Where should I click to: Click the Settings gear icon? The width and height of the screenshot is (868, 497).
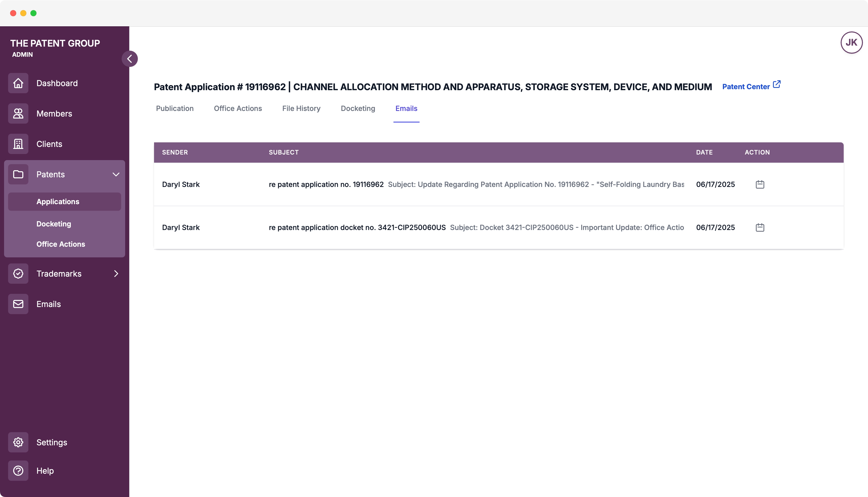[x=18, y=442]
